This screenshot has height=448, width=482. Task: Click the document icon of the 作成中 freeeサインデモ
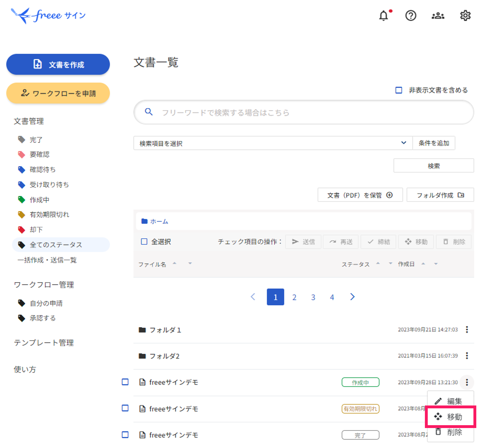click(x=142, y=382)
